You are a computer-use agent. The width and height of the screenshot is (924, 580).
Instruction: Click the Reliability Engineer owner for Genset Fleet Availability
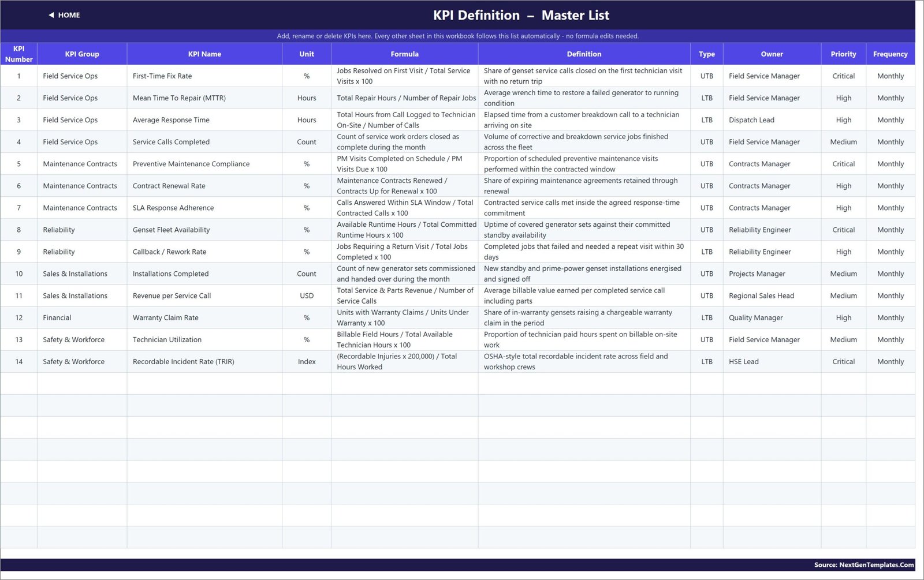[772, 230]
